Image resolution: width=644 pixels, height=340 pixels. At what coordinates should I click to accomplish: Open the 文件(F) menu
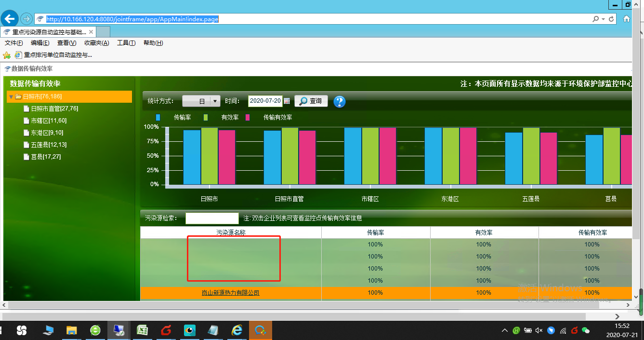[14, 43]
